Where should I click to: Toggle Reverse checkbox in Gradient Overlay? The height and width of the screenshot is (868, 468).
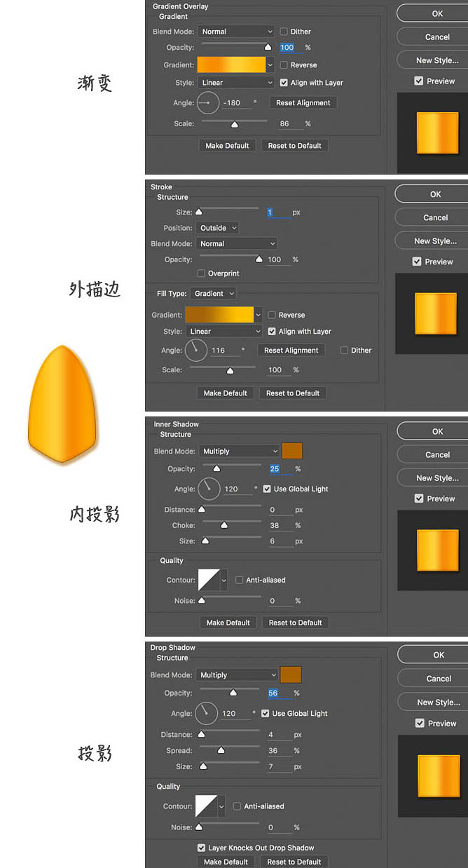pyautogui.click(x=284, y=65)
